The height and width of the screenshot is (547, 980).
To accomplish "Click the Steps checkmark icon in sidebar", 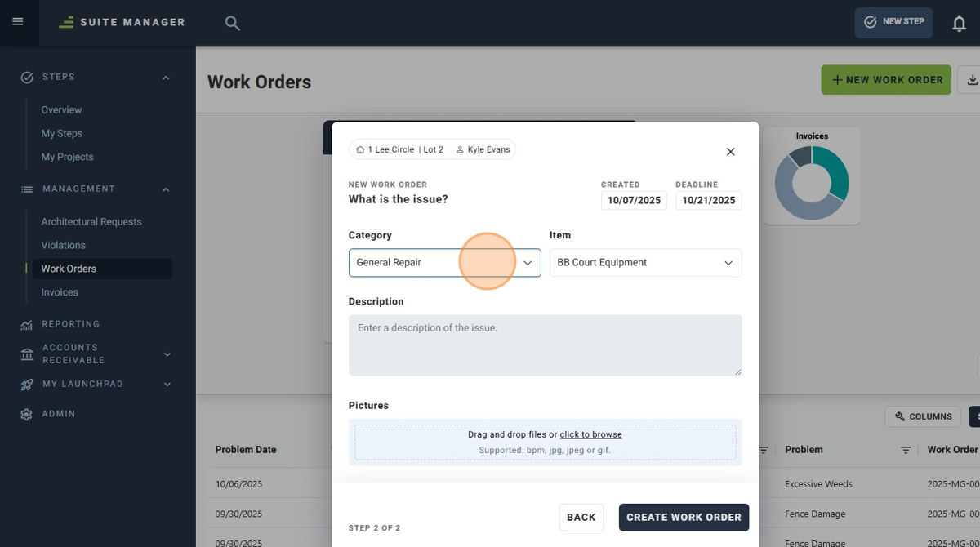I will [x=27, y=78].
